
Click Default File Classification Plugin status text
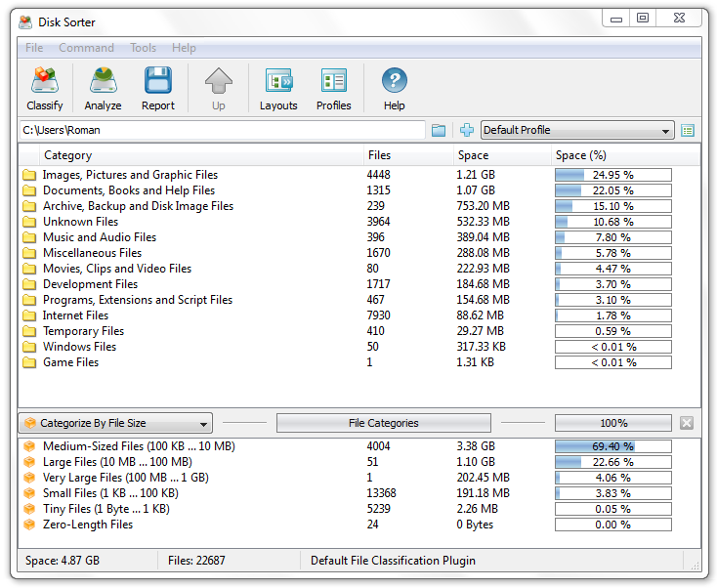[394, 561]
